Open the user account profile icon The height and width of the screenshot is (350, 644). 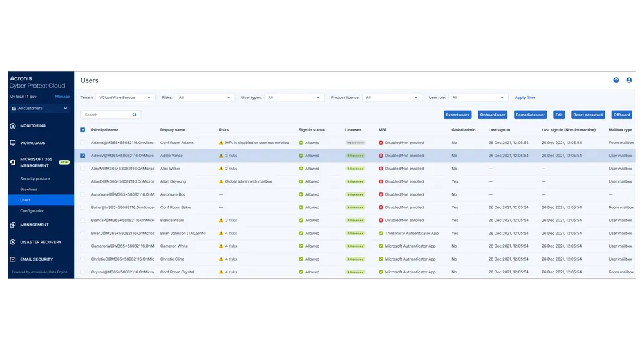point(629,80)
